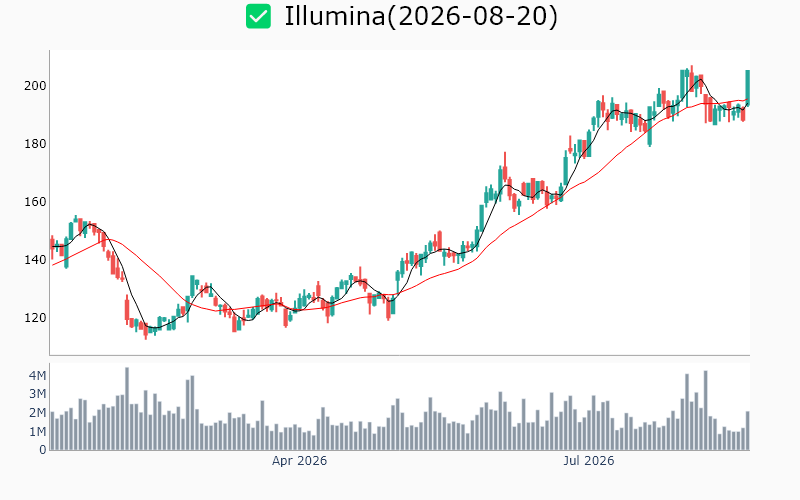Click the red candlestick peak near 177 in June
The height and width of the screenshot is (500, 800).
pos(505,167)
